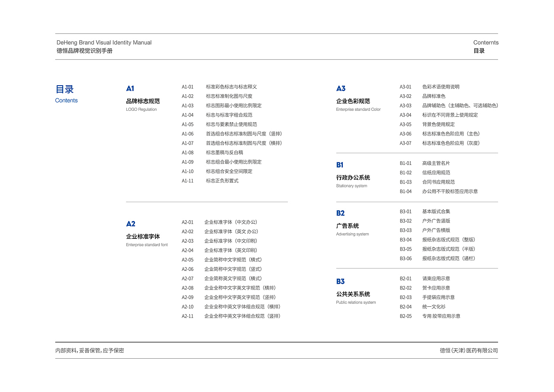The width and height of the screenshot is (554, 392).
Task: Open entry A1-05 标志与要素禁止使用规范
Action: tap(227, 124)
